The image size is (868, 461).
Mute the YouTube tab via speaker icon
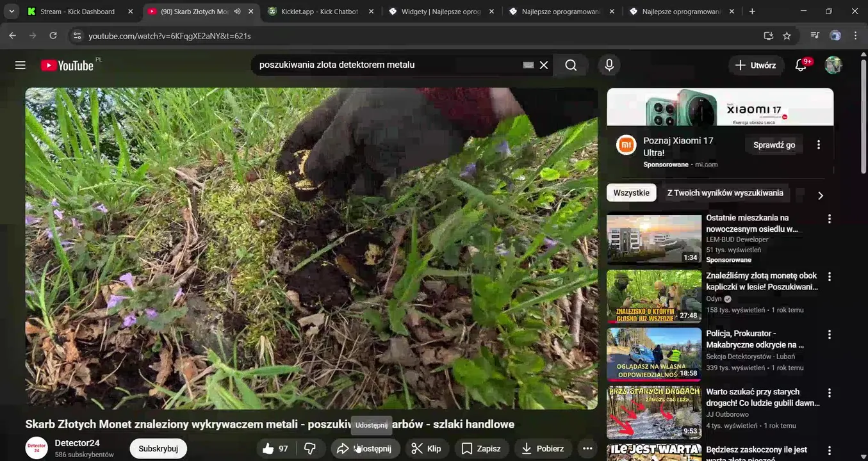pyautogui.click(x=237, y=12)
